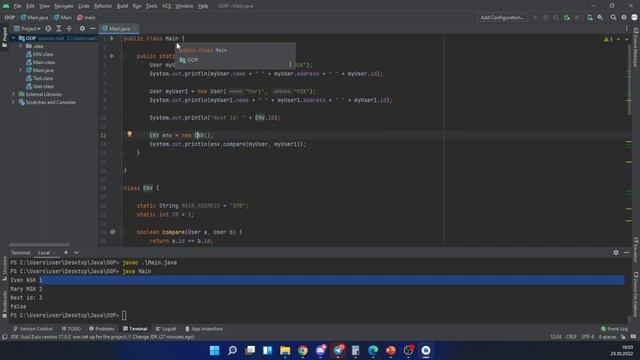Open the View menu
Screen dimensions: 640x360
pos(44,6)
